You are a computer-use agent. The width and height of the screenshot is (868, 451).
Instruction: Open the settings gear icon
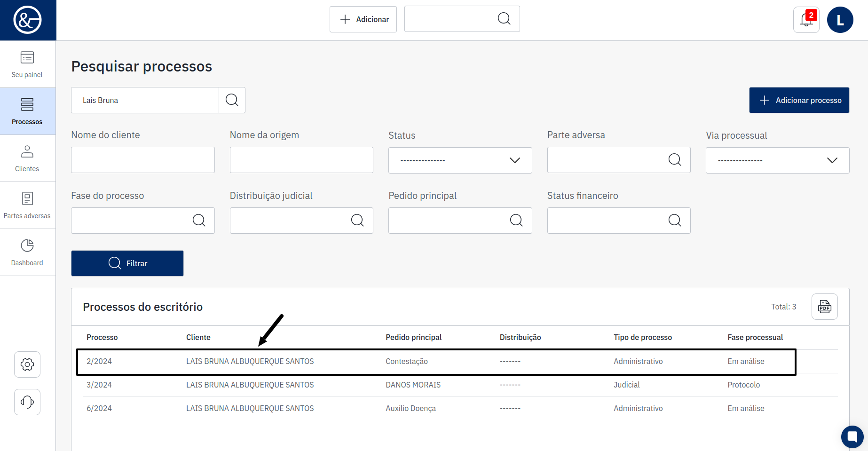(x=27, y=364)
